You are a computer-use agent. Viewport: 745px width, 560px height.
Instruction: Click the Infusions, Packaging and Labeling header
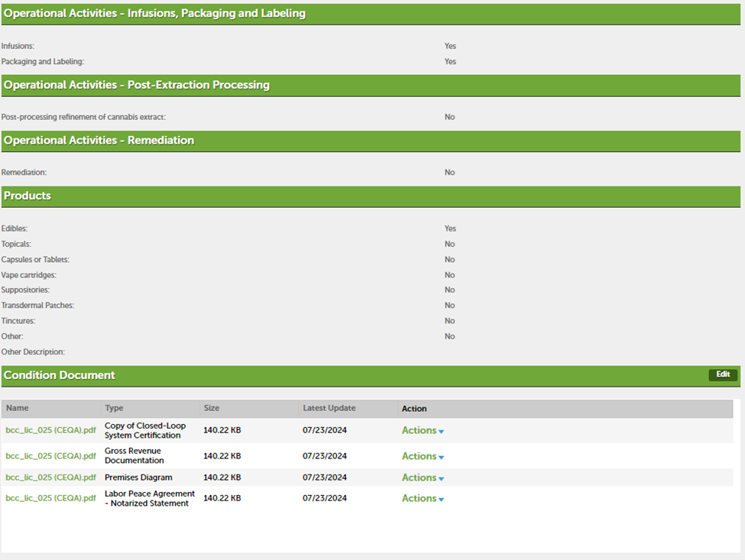(154, 14)
